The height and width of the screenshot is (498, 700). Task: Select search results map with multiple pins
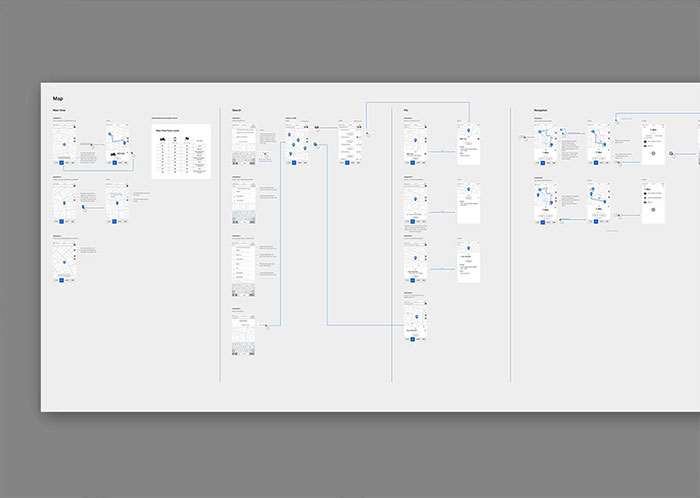tap(299, 146)
